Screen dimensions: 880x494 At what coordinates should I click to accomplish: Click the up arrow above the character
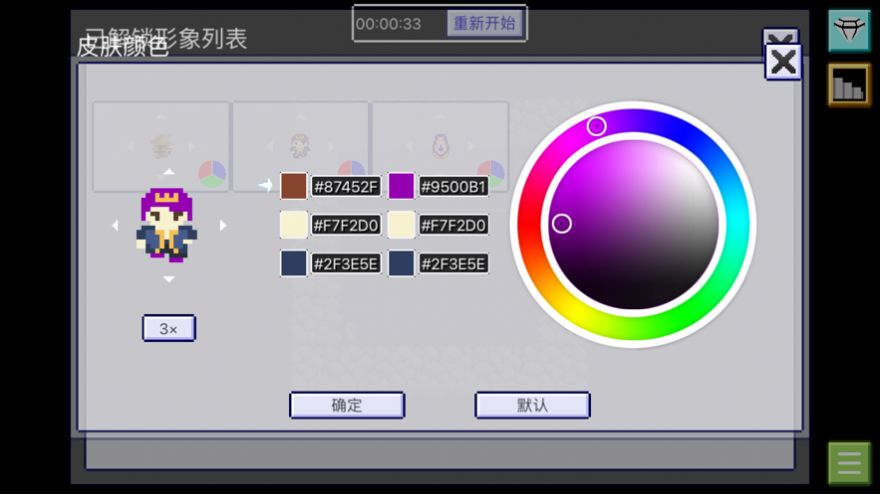click(x=168, y=172)
